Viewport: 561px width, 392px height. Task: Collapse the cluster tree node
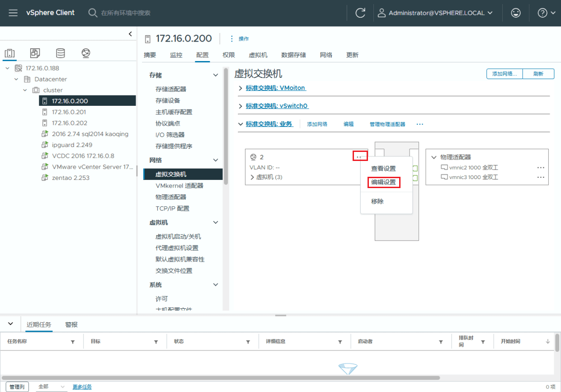[x=25, y=90]
